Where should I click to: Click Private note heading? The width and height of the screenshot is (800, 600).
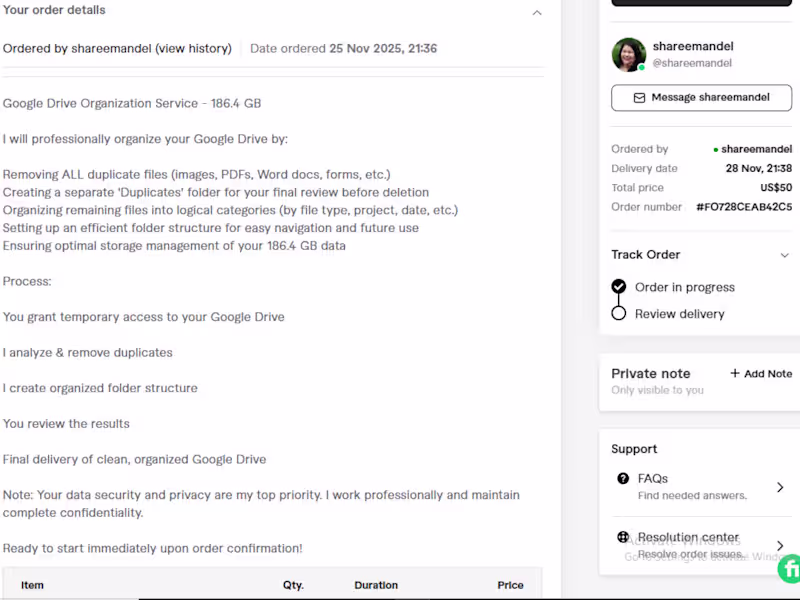(x=651, y=373)
